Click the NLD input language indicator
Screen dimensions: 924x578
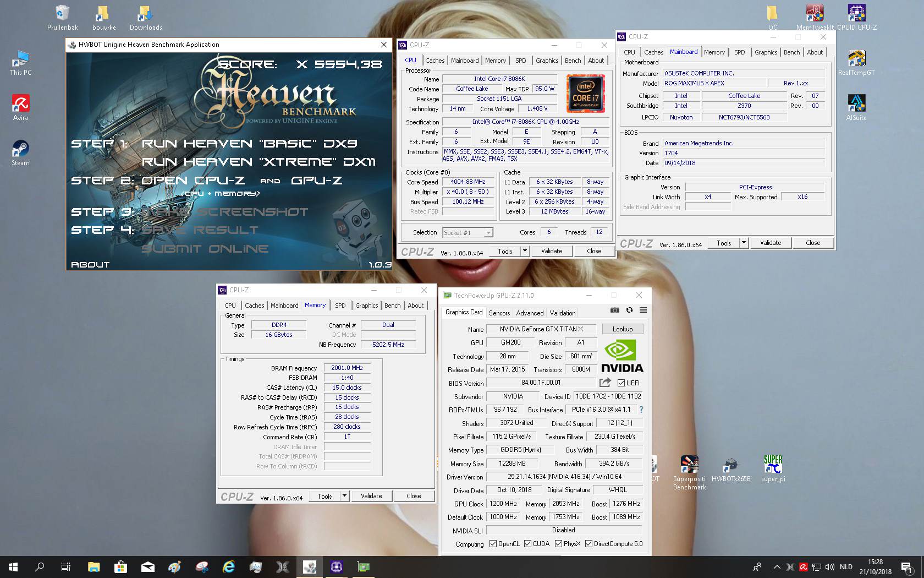click(x=846, y=567)
